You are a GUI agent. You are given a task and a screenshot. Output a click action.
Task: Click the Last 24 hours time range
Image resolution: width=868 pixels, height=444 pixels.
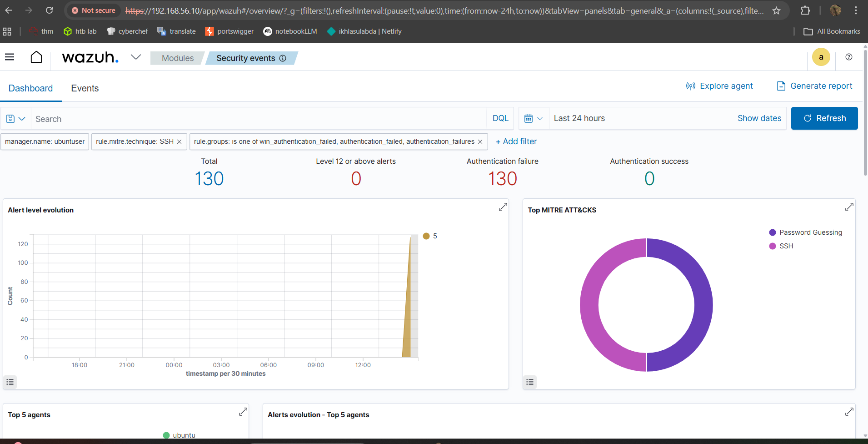click(x=579, y=118)
